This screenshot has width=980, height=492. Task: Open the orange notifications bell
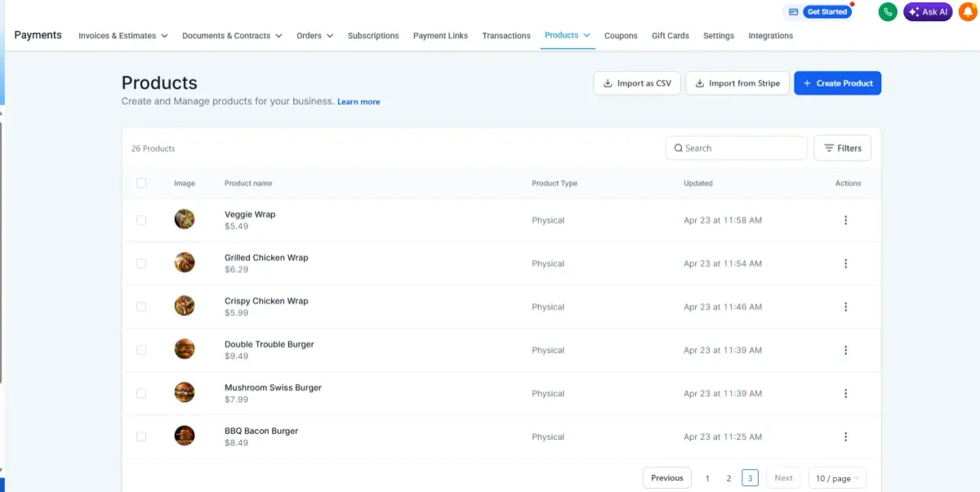969,11
